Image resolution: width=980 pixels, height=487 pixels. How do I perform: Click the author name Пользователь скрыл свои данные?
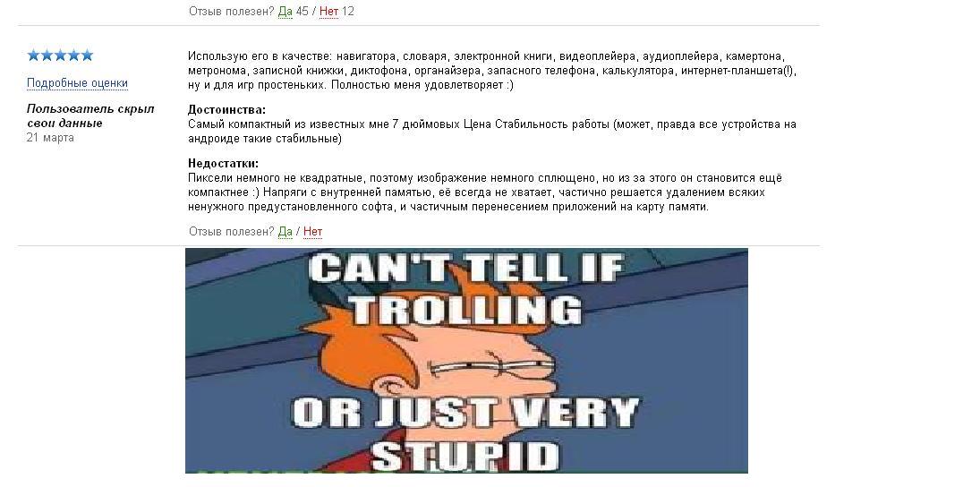tap(90, 115)
